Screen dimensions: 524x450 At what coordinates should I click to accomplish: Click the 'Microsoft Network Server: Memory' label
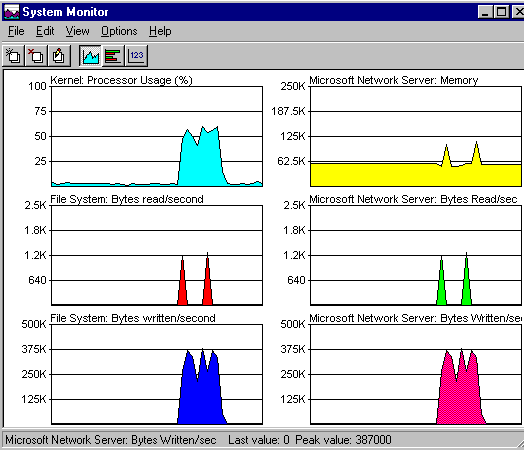coord(394,80)
